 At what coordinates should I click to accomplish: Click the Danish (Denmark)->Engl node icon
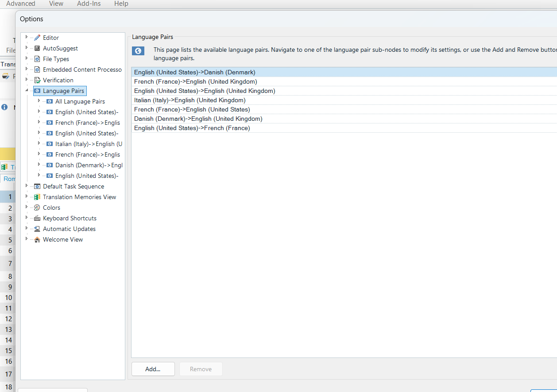pyautogui.click(x=50, y=165)
